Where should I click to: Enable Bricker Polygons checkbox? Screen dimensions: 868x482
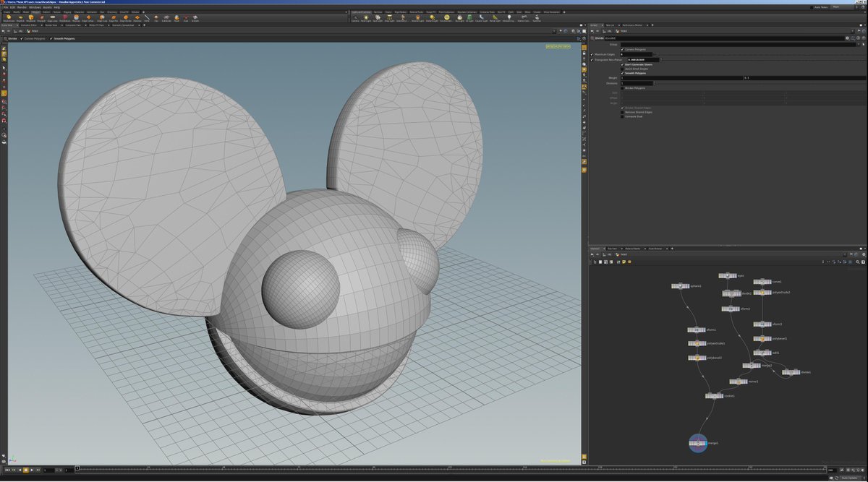(x=622, y=88)
